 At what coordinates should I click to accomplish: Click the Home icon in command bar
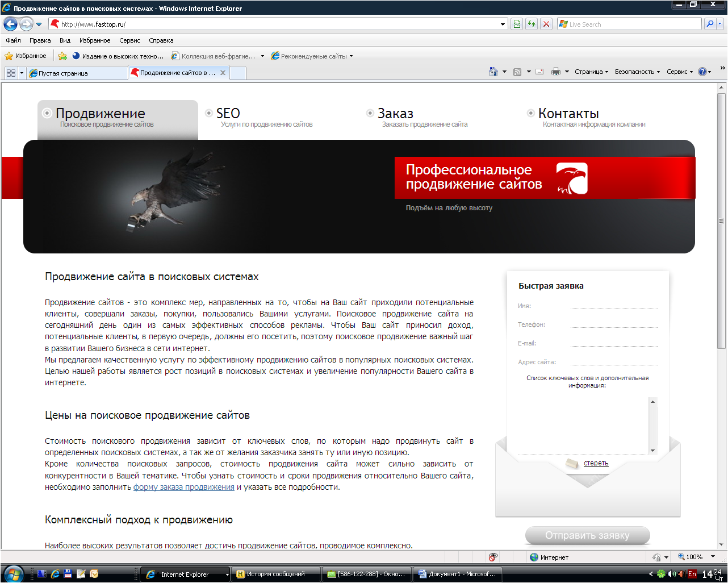point(493,72)
